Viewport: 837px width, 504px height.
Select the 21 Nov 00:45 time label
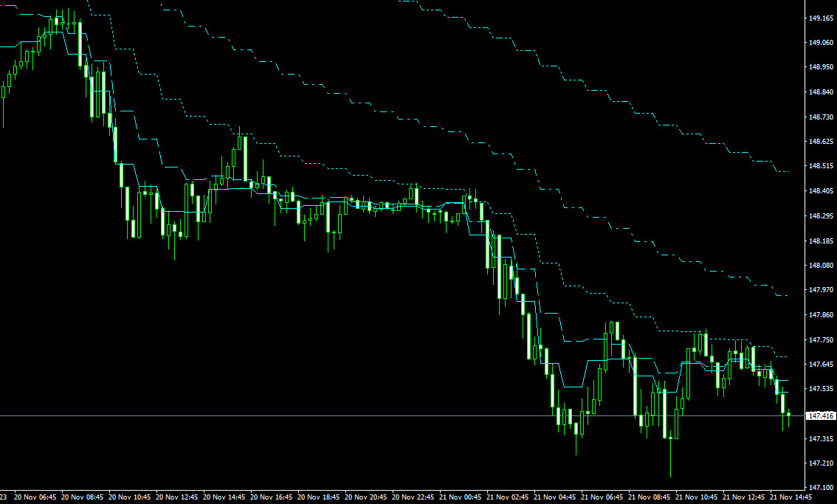(x=460, y=497)
